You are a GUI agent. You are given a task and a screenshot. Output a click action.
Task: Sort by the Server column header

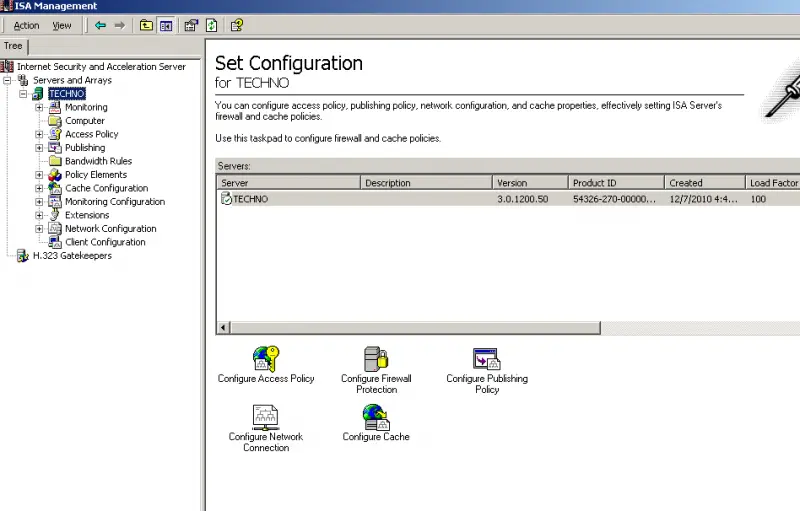coord(289,183)
